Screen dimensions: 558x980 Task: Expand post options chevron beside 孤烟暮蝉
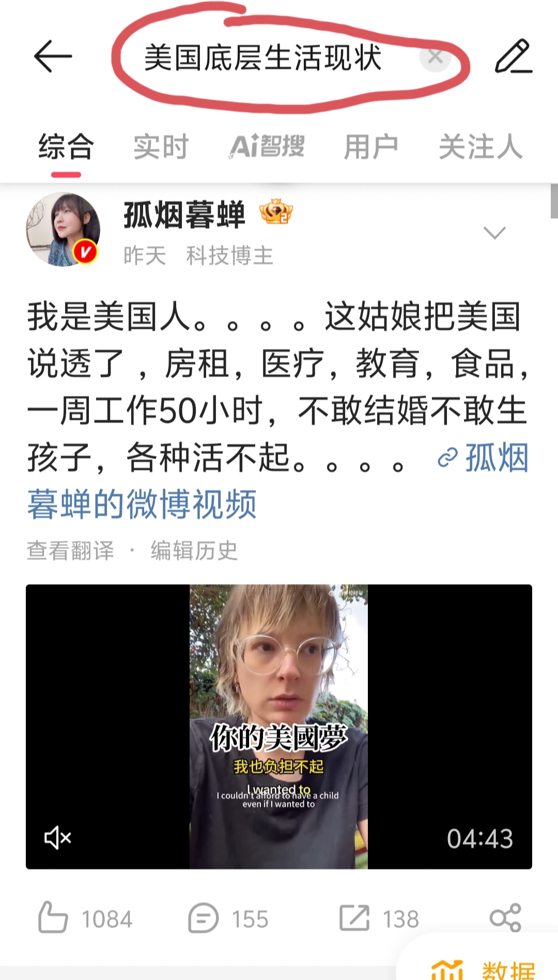point(494,233)
